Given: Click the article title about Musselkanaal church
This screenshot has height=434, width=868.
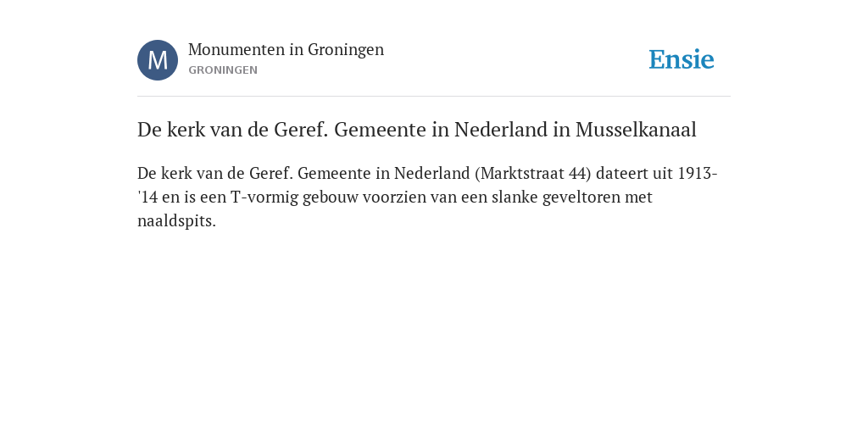Looking at the screenshot, I should 416,130.
